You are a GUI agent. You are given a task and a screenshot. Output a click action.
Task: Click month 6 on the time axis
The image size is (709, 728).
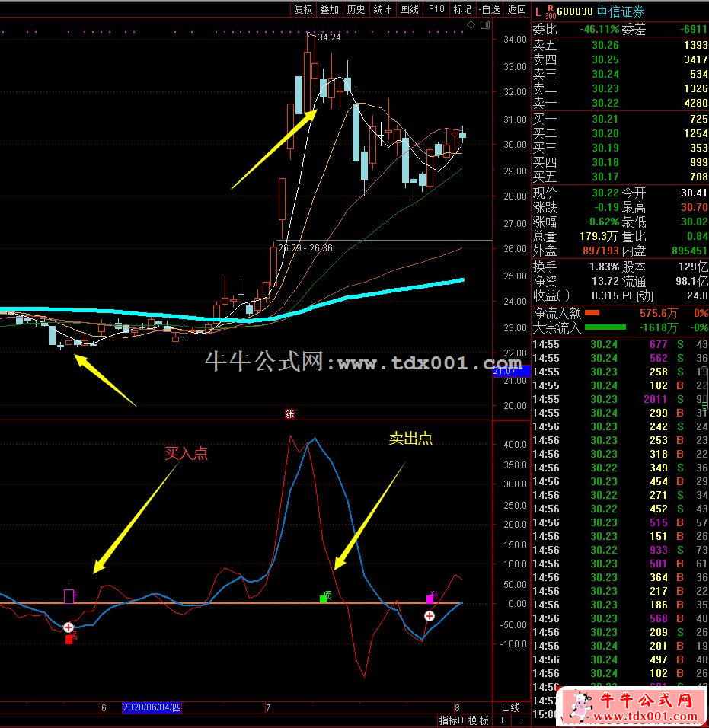click(104, 708)
